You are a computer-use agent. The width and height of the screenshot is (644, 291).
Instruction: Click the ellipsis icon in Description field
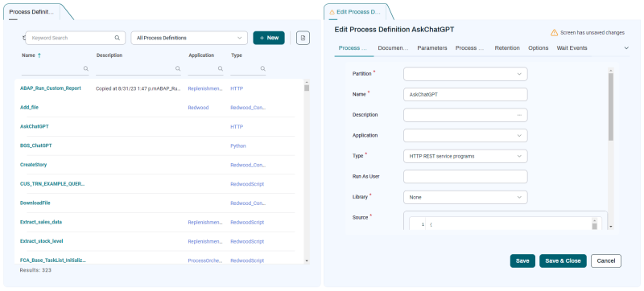pyautogui.click(x=519, y=115)
